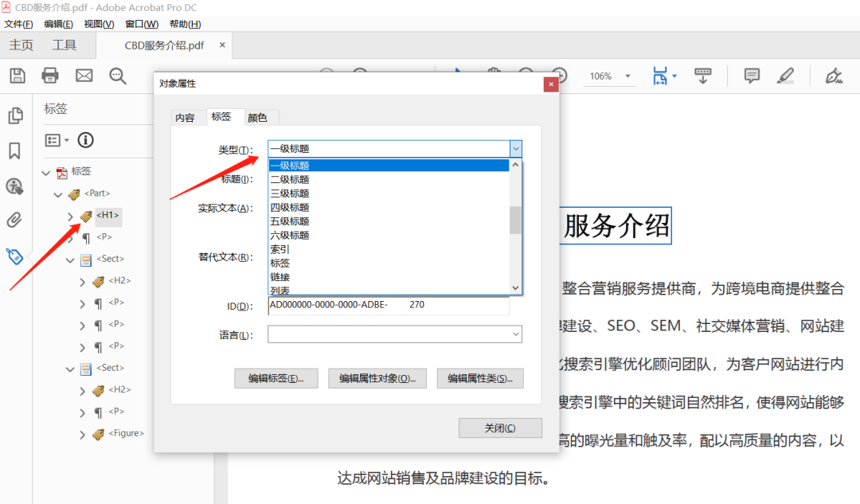Select the Search magnifier icon
This screenshot has width=860, height=504.
117,76
